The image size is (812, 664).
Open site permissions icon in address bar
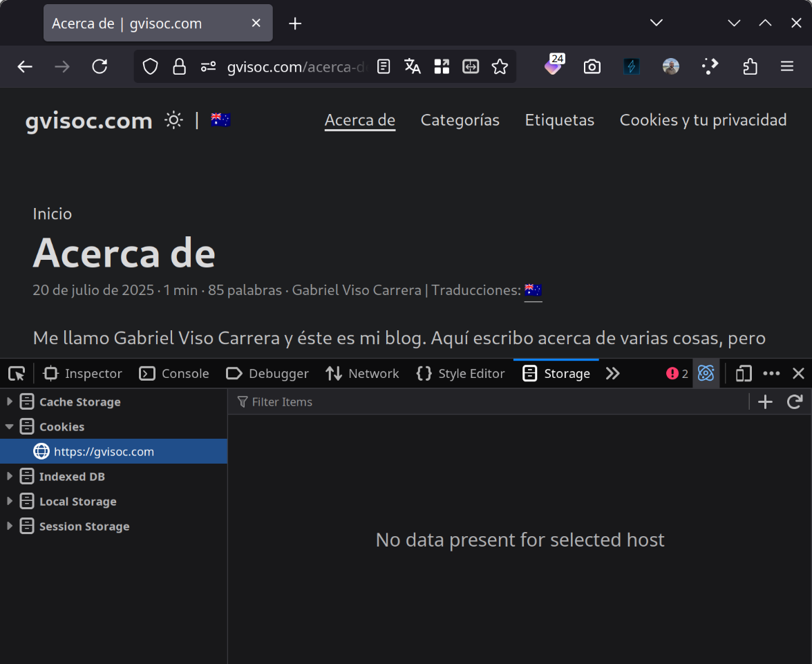(x=208, y=67)
